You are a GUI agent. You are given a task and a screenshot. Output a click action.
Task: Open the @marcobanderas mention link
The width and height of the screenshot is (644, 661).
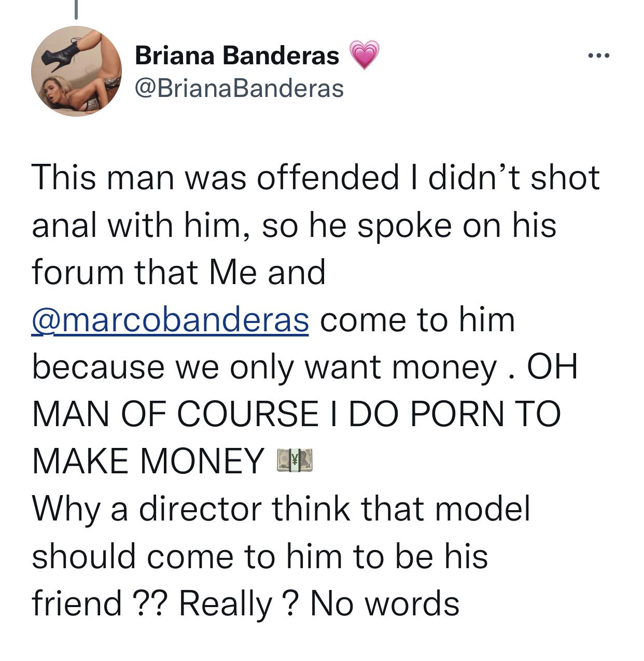pos(170,319)
